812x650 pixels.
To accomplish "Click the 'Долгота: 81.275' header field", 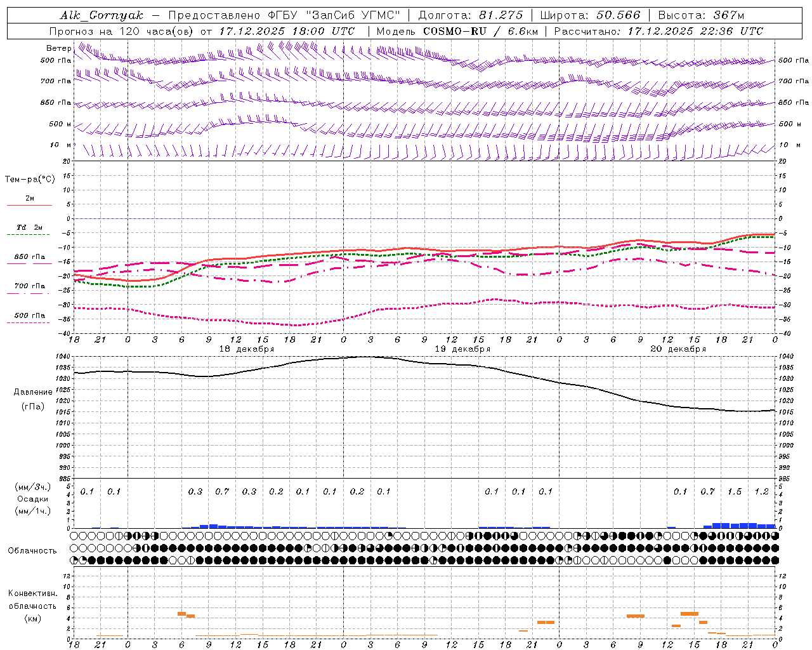I will [471, 15].
